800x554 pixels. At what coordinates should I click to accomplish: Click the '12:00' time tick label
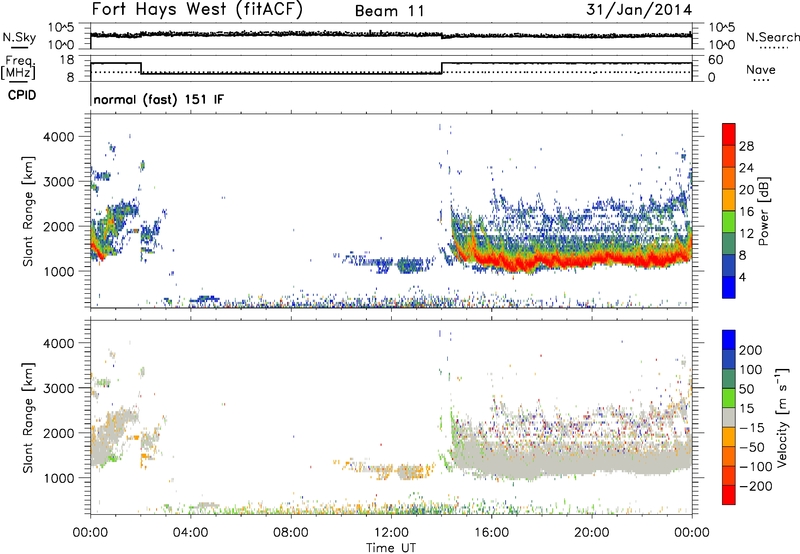[391, 533]
